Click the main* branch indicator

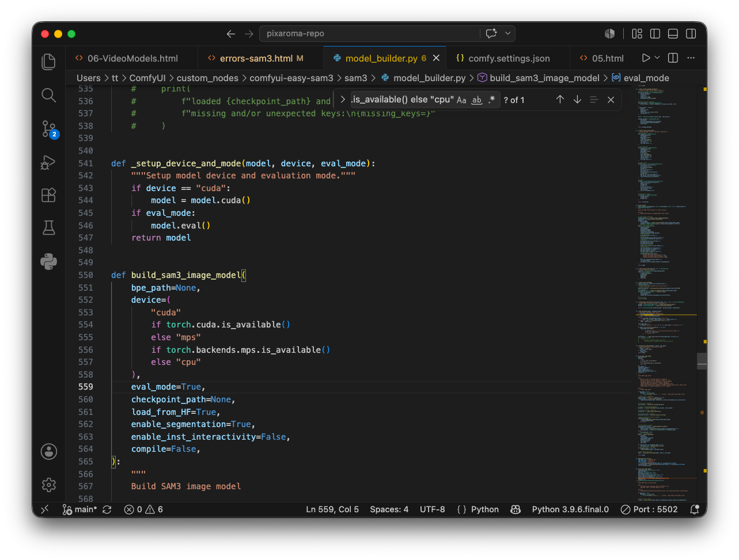[80, 509]
